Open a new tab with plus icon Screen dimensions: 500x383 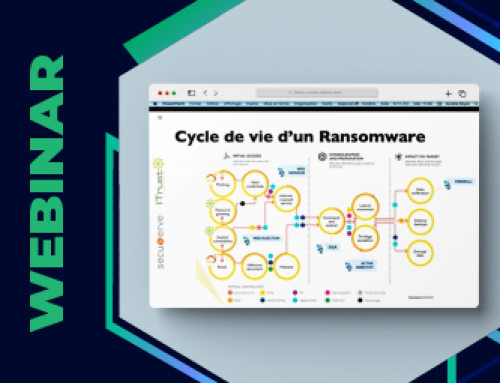coord(448,94)
